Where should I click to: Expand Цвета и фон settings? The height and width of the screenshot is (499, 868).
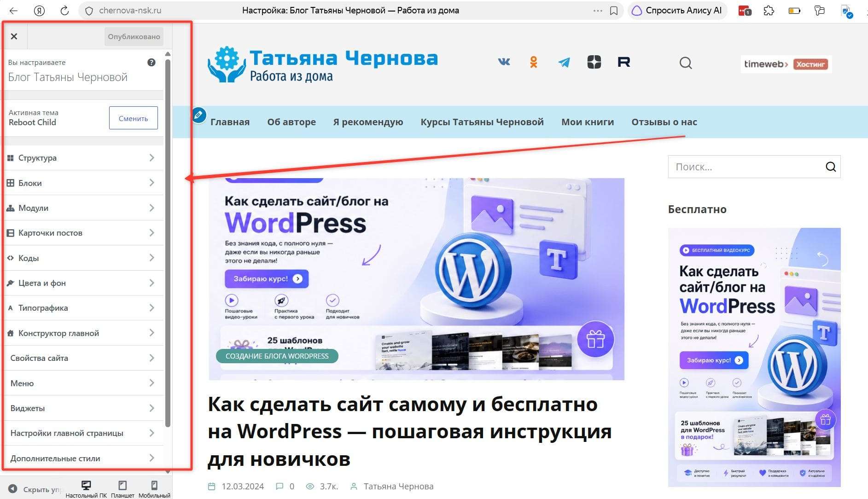84,283
